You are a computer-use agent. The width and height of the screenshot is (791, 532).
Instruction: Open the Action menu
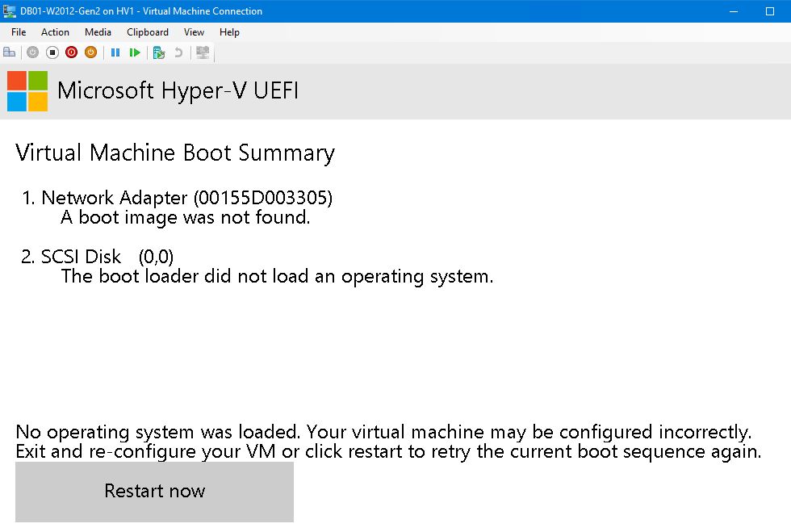tap(55, 32)
